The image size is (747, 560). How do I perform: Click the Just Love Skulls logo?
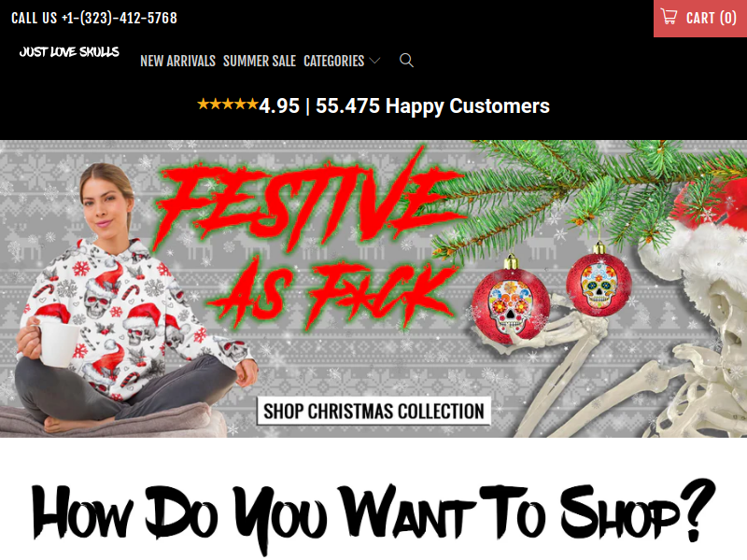click(69, 52)
